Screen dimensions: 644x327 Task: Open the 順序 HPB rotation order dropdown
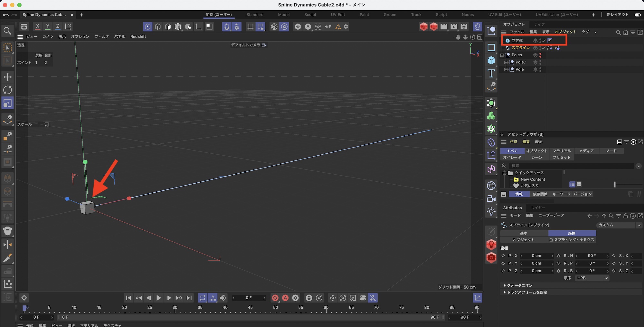click(x=592, y=278)
